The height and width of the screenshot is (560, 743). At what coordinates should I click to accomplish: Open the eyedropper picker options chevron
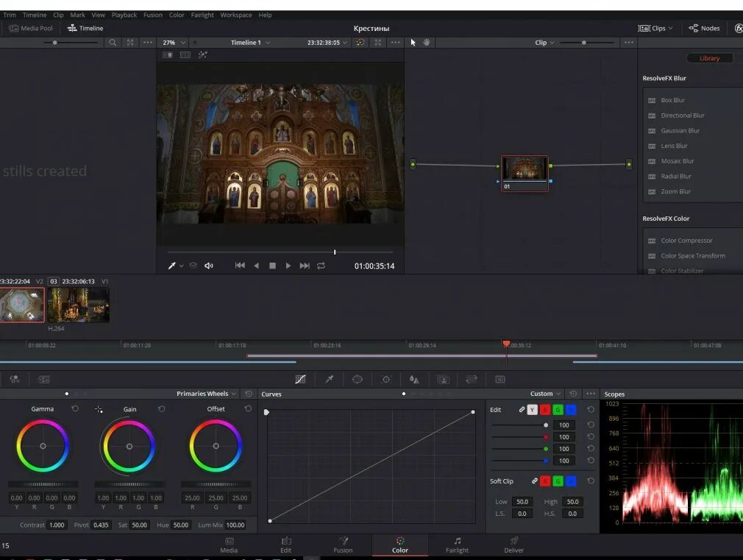coord(181,266)
